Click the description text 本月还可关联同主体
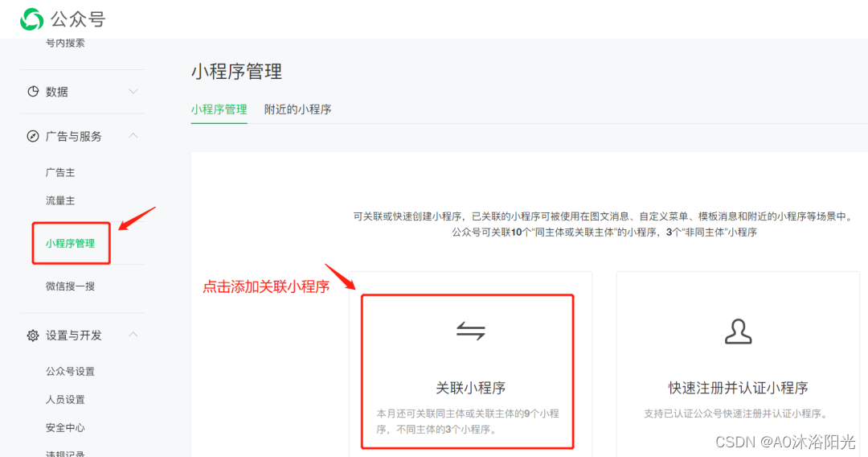The image size is (868, 457). tap(468, 421)
